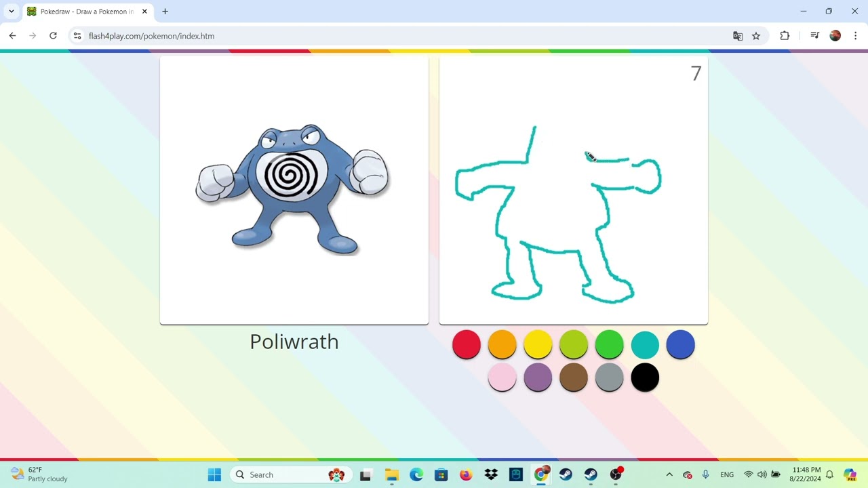Open the first Steam taskbar icon

click(566, 474)
